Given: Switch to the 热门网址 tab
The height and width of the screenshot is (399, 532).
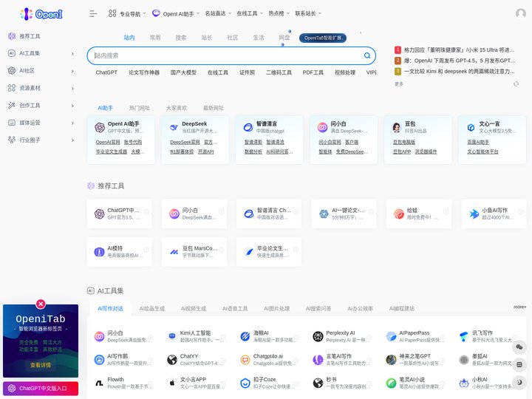Looking at the screenshot, I should [x=140, y=108].
